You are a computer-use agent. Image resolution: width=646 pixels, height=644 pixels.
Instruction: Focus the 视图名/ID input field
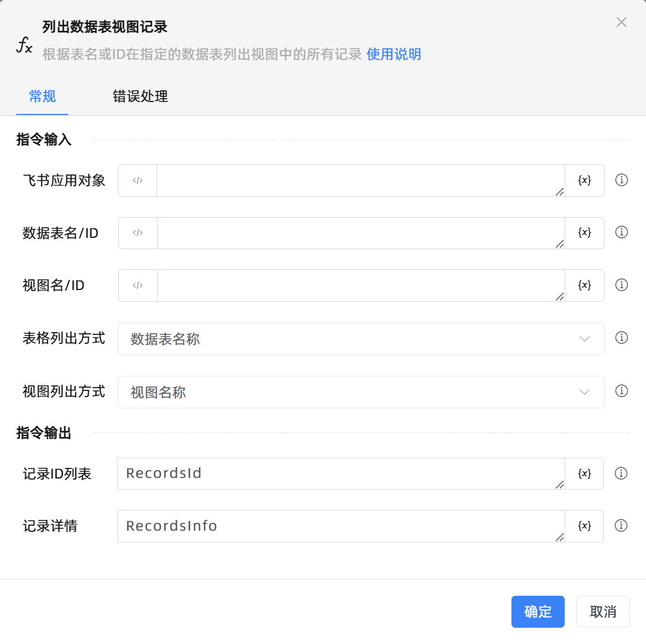click(361, 285)
